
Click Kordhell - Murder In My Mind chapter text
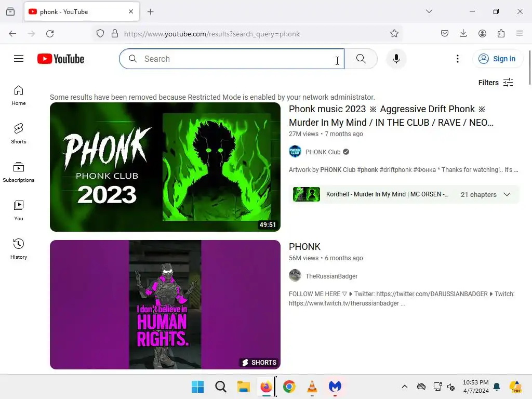point(387,194)
